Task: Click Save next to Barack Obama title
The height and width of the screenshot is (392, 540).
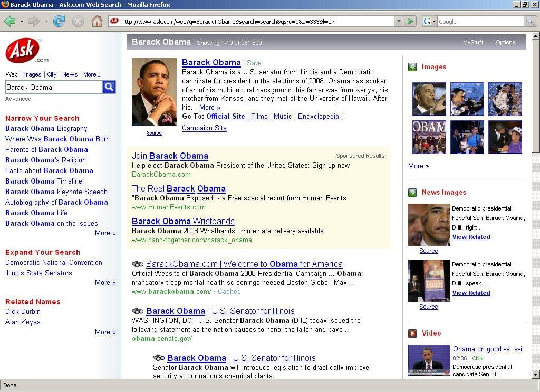Action: coord(254,63)
